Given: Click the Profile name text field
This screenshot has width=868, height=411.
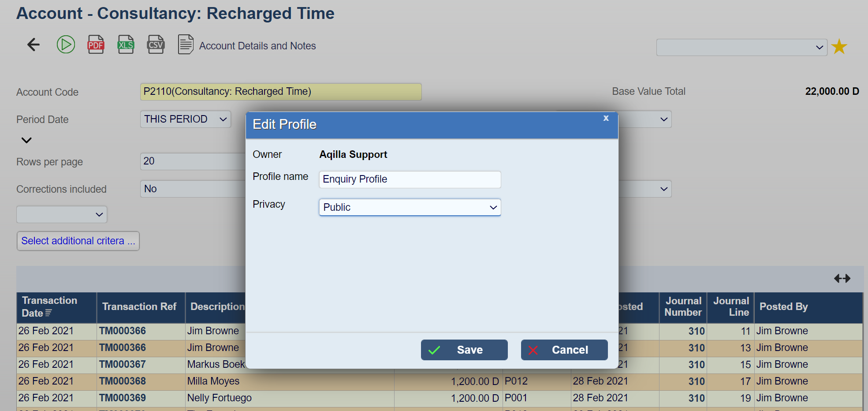Looking at the screenshot, I should point(410,179).
